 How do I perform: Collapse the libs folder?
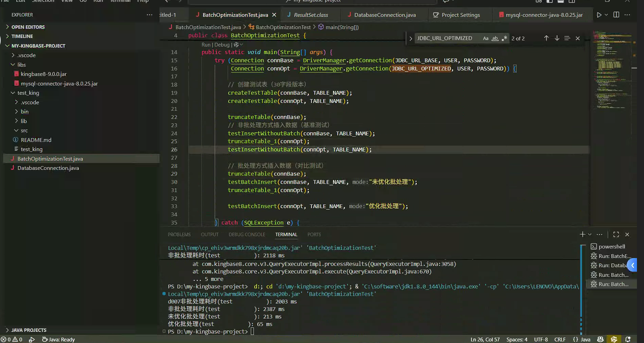(22, 65)
